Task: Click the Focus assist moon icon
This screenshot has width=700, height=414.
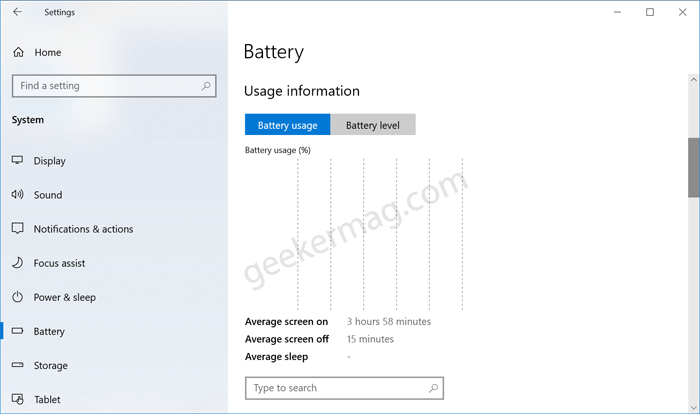Action: click(17, 263)
